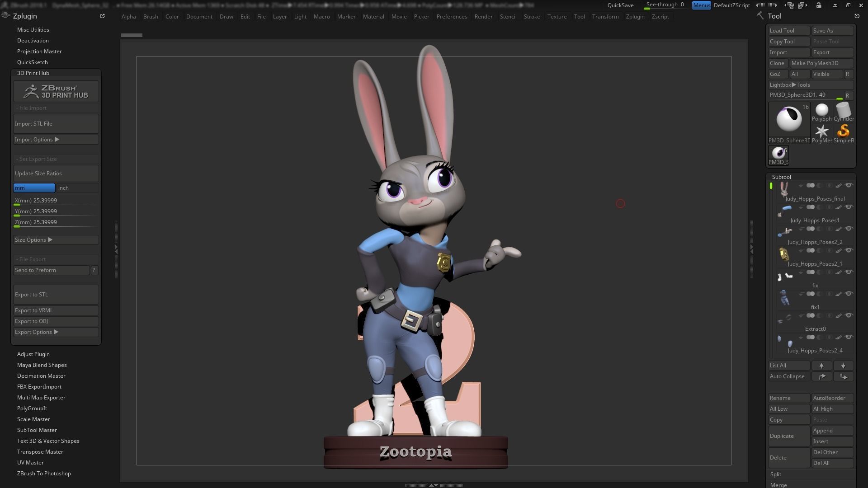Click the UI lock padlock icon

click(819, 5)
